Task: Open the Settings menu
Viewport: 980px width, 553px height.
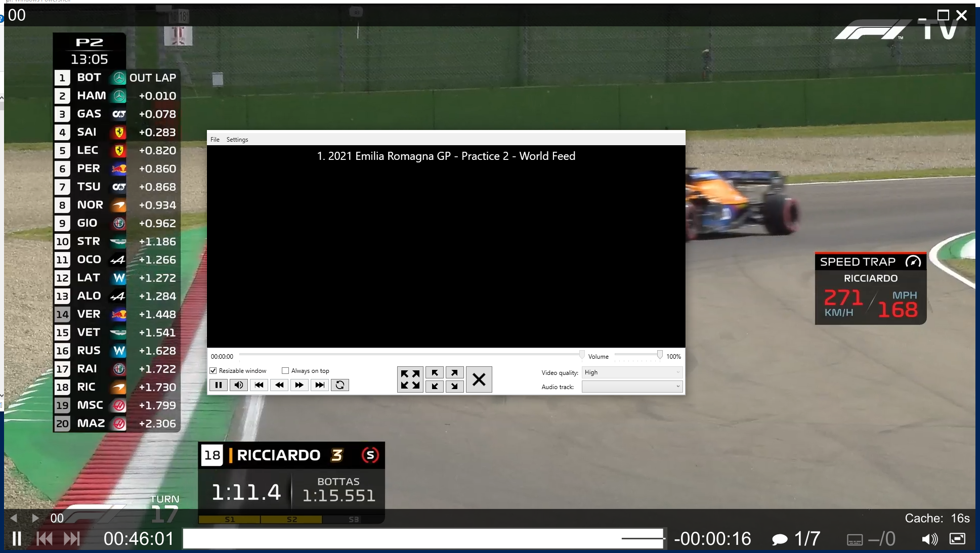Action: 237,140
